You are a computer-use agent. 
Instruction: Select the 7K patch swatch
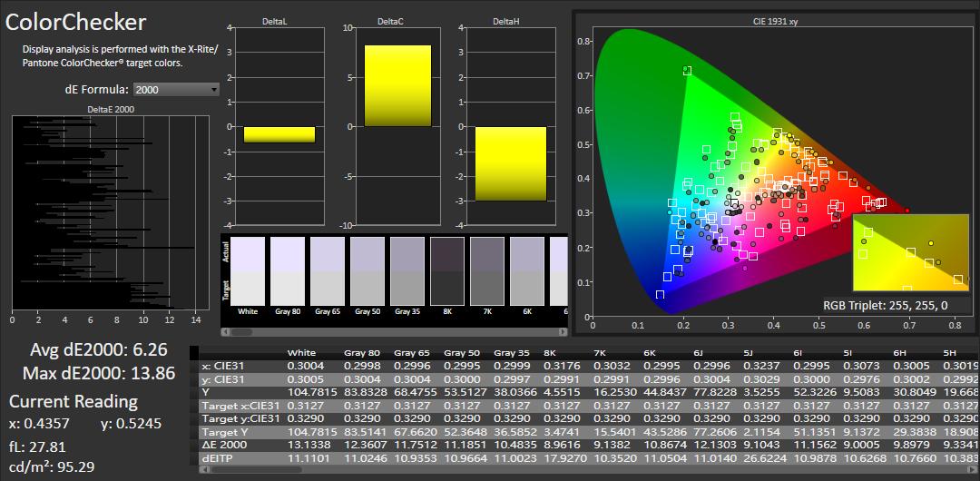click(487, 270)
